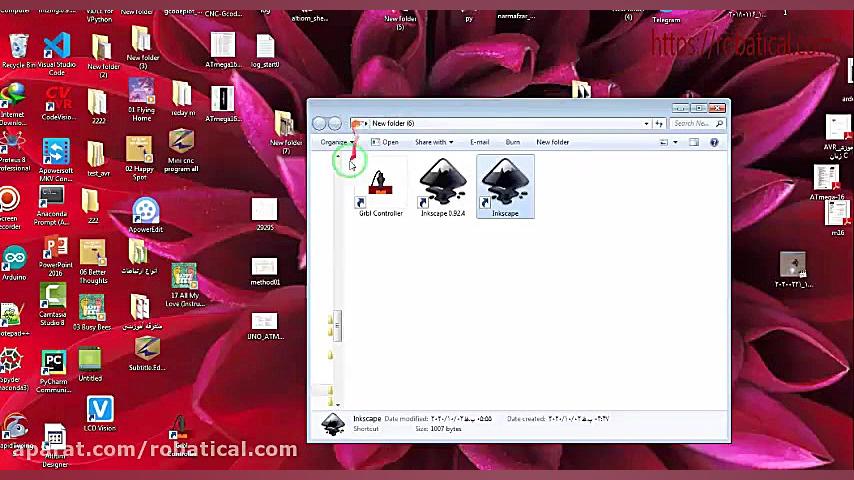Viewport: 854px width, 480px height.
Task: Open the 02 Happy Spot media file
Action: point(139,158)
